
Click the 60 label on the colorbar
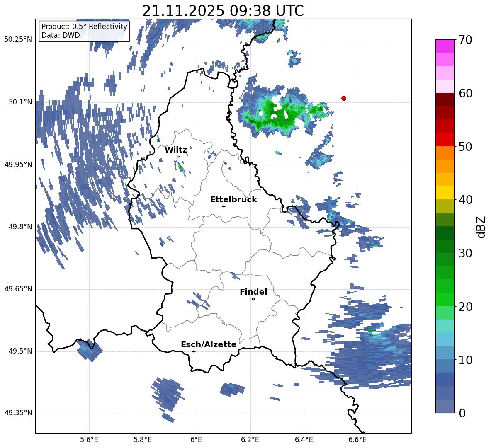click(x=466, y=93)
